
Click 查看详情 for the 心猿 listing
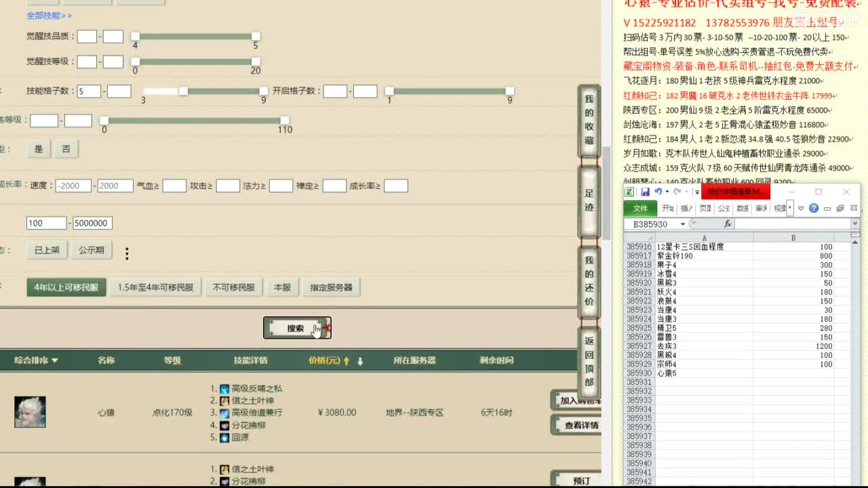point(577,426)
